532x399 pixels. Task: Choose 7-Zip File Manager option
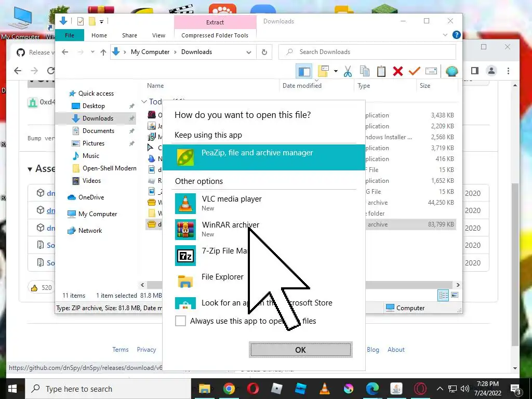(263, 255)
